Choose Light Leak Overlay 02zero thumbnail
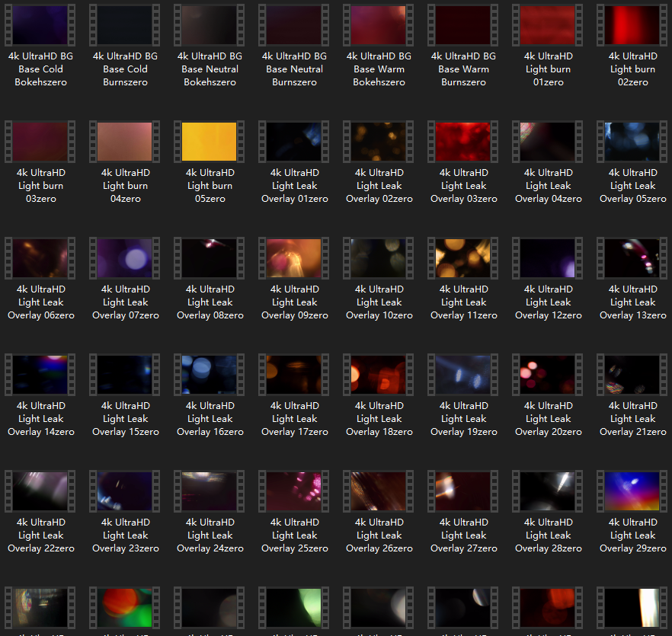The height and width of the screenshot is (636, 672). pyautogui.click(x=378, y=142)
